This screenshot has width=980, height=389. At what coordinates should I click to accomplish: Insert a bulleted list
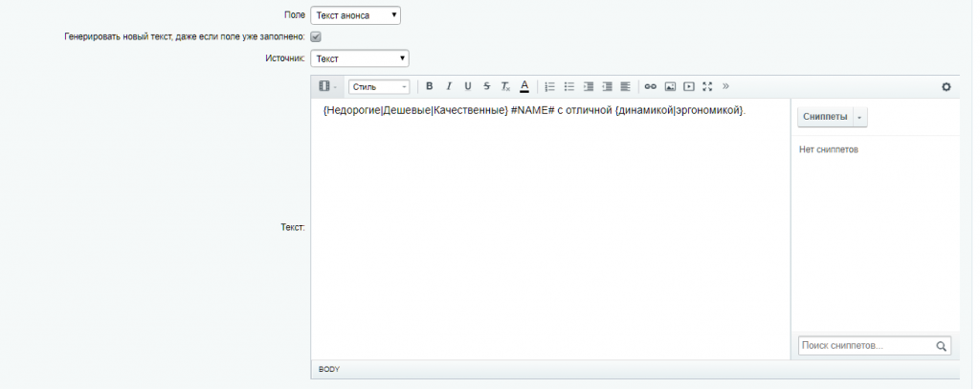click(x=569, y=86)
